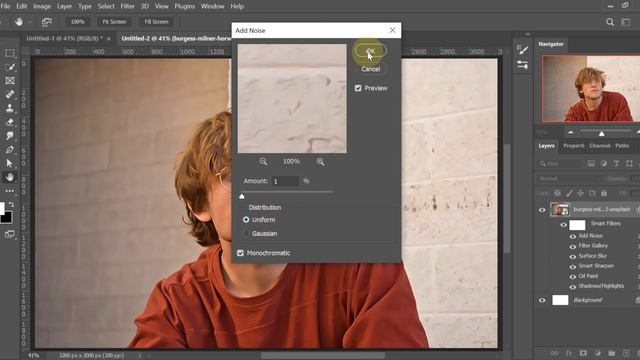Open the workspace switcher icon
Screen dimensions: 640x360
point(626,22)
